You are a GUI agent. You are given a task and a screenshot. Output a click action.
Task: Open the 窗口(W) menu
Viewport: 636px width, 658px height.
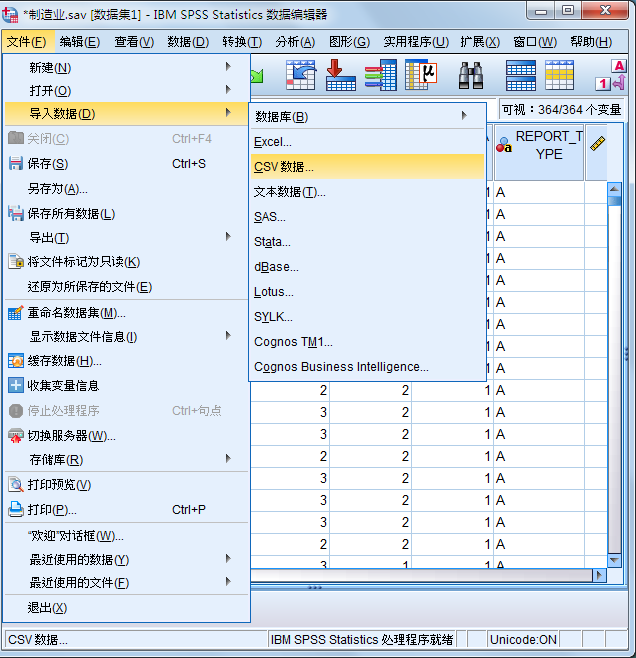[x=535, y=42]
